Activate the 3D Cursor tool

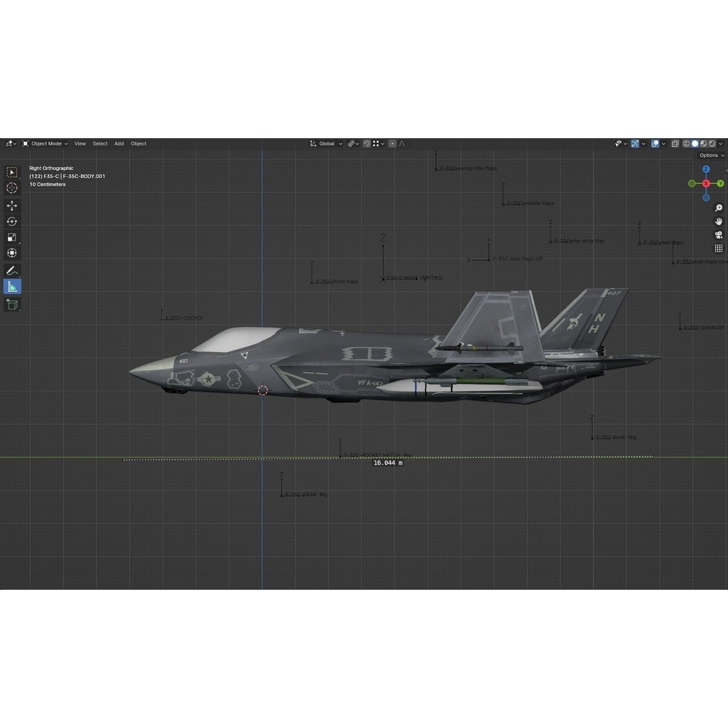(x=12, y=188)
